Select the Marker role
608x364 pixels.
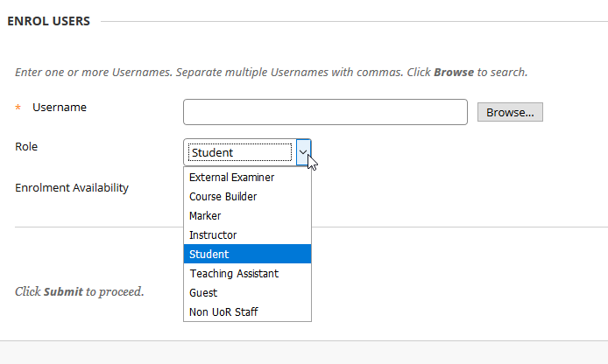tap(247, 216)
